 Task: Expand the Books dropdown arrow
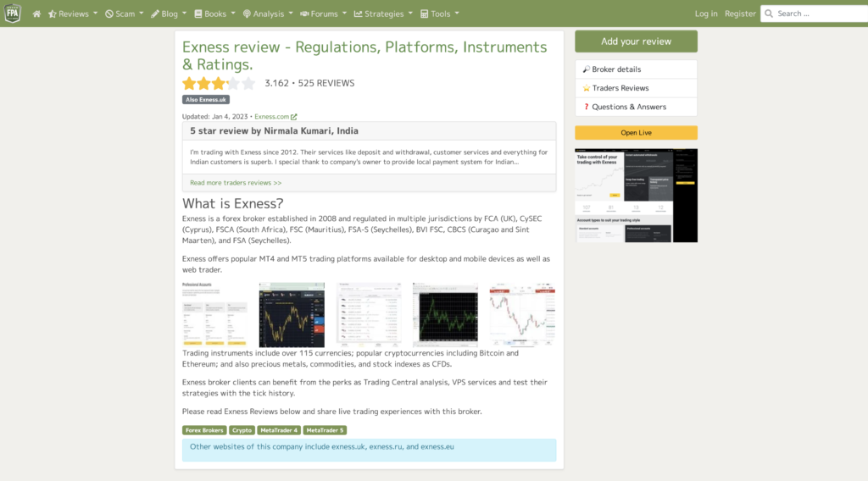pyautogui.click(x=233, y=14)
